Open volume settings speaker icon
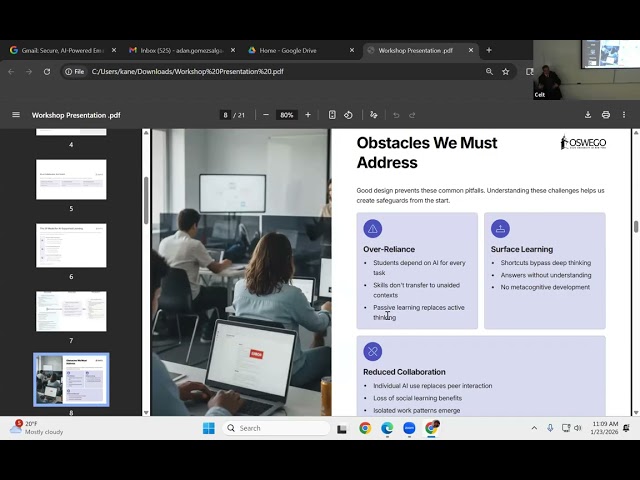The width and height of the screenshot is (640, 480). tap(578, 428)
